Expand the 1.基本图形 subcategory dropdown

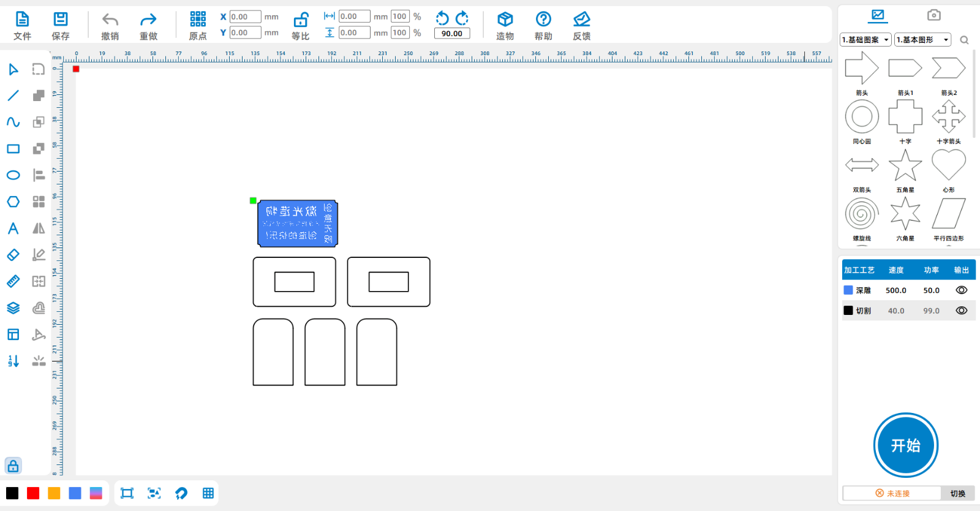[922, 40]
